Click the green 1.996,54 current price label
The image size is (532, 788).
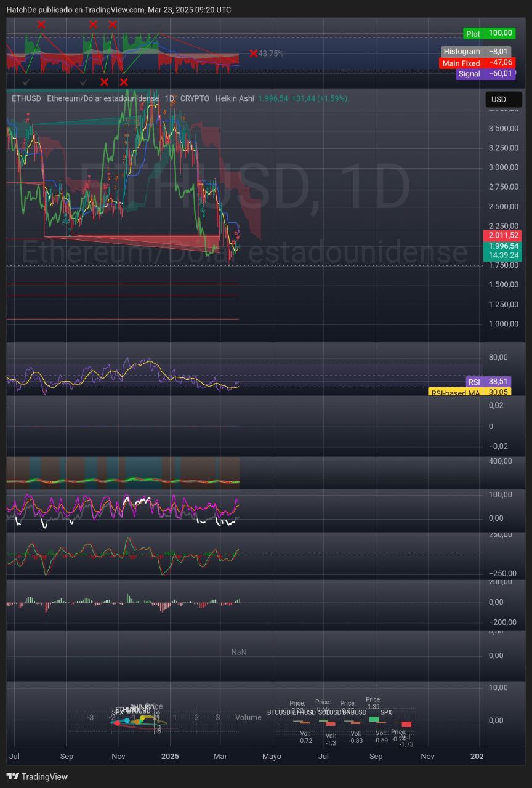coord(503,246)
